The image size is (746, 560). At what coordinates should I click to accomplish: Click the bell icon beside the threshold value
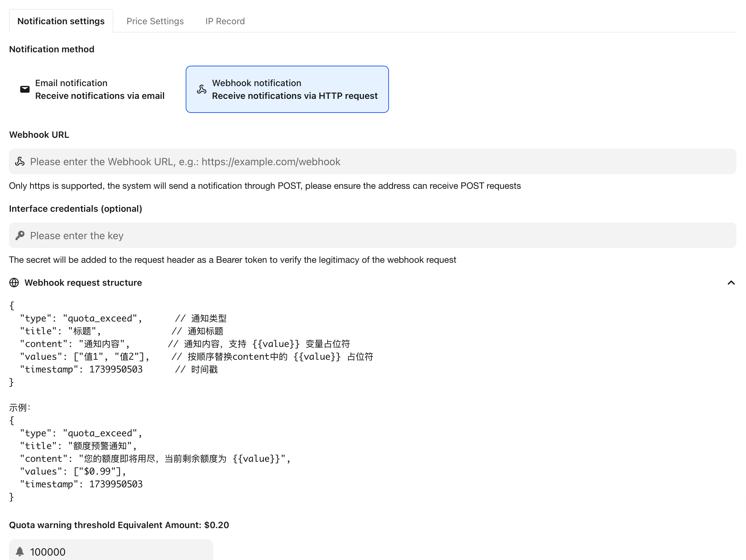20,552
